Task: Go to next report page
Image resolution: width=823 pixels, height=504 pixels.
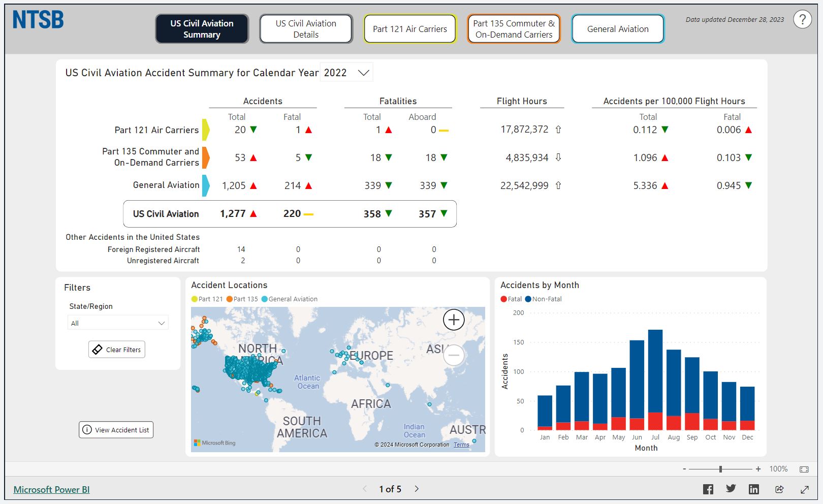Action: click(417, 489)
